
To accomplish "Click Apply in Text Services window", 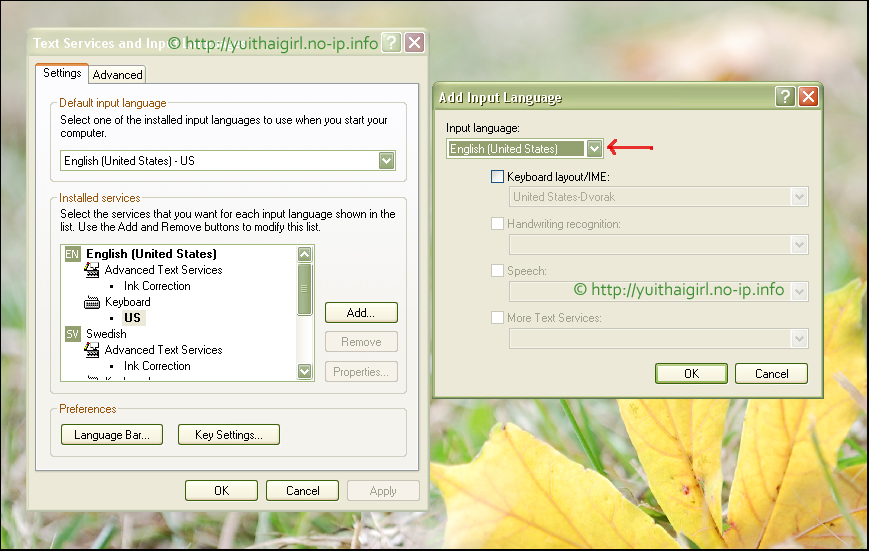I will 383,491.
